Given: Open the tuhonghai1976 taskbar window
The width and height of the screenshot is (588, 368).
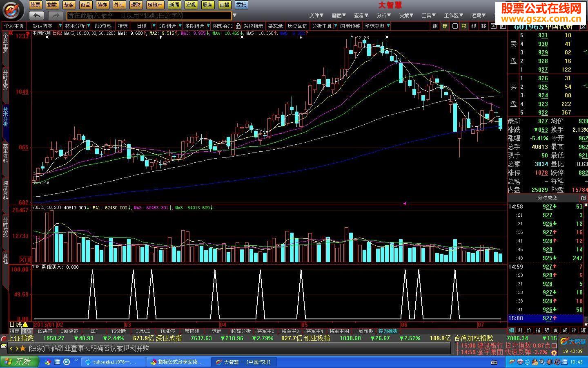Looking at the screenshot, I should 114,362.
